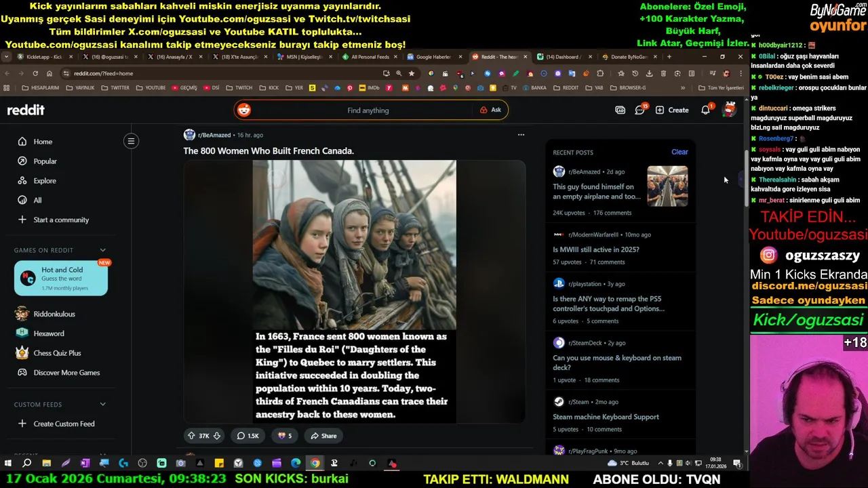
Task: Open the YAYINLIK bookmarks folder
Action: pos(81,88)
